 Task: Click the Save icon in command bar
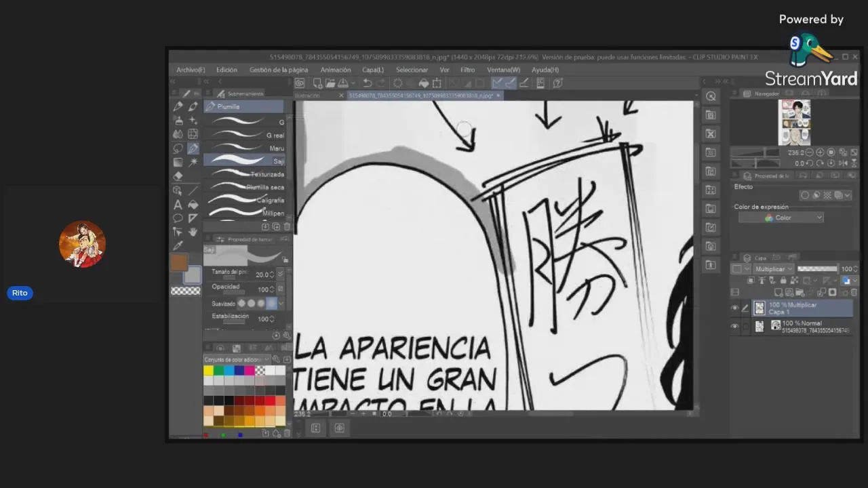(342, 83)
